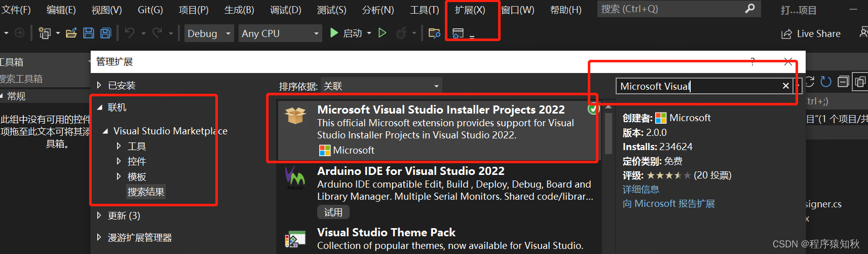Expand the 已安装 tree node
Screen dimensions: 868x254
click(x=99, y=85)
